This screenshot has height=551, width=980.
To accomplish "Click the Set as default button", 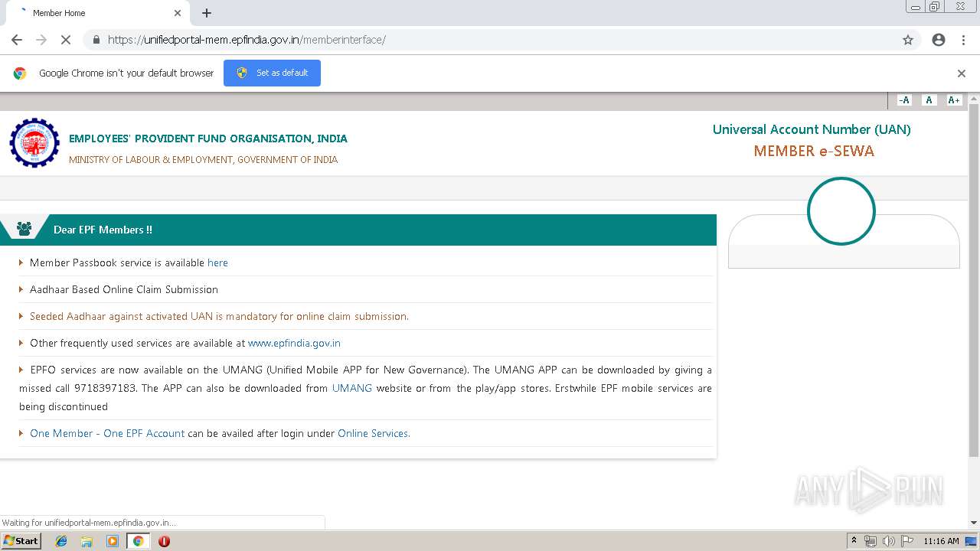I will coord(272,73).
